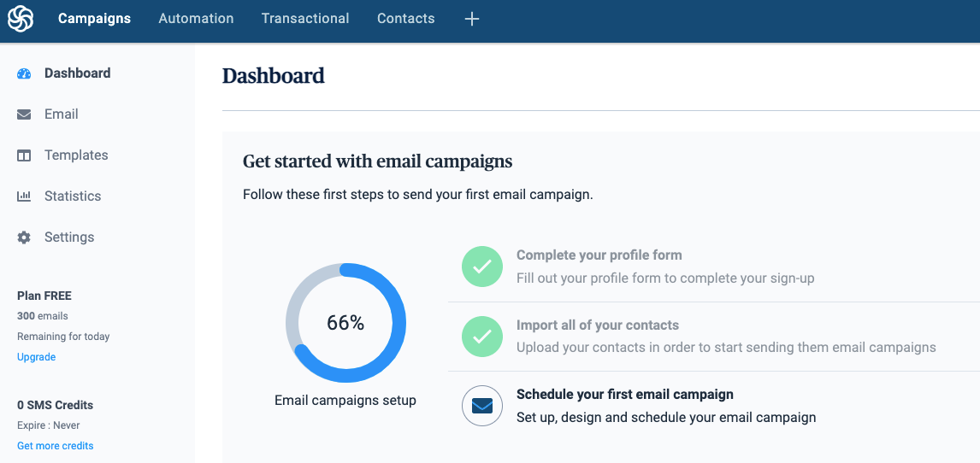980x463 pixels.
Task: Go to the Transactional tab
Action: pyautogui.click(x=305, y=19)
